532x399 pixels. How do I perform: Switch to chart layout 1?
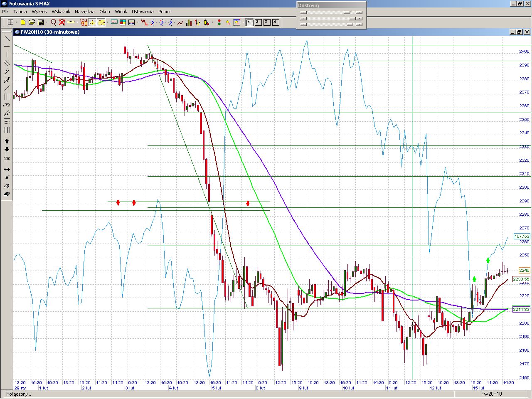250,22
